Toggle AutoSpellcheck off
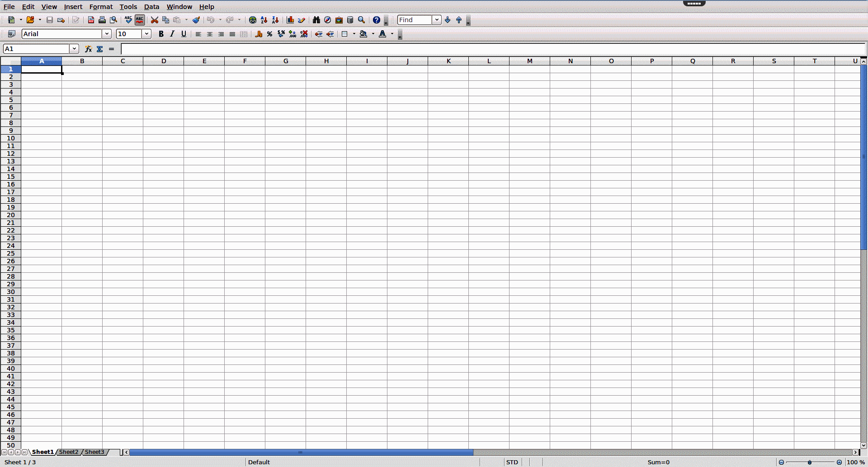The image size is (868, 467). click(140, 20)
